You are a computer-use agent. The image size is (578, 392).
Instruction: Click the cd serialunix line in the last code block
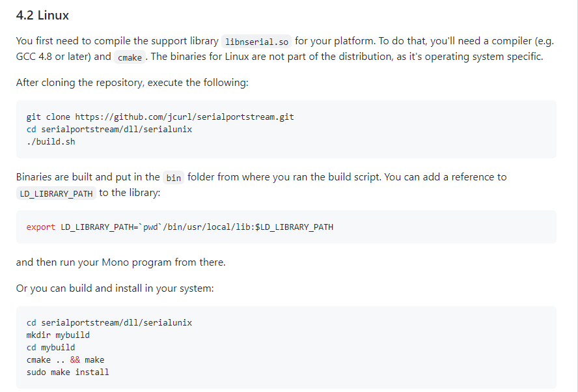point(109,323)
